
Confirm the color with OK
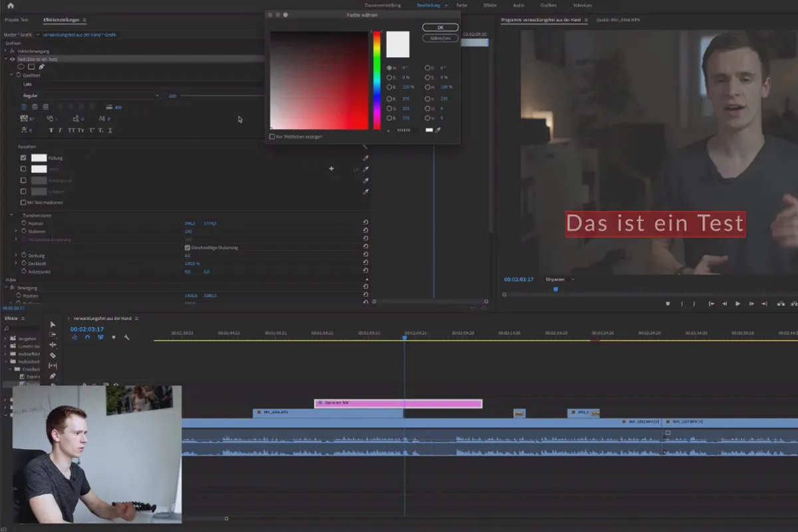[440, 27]
